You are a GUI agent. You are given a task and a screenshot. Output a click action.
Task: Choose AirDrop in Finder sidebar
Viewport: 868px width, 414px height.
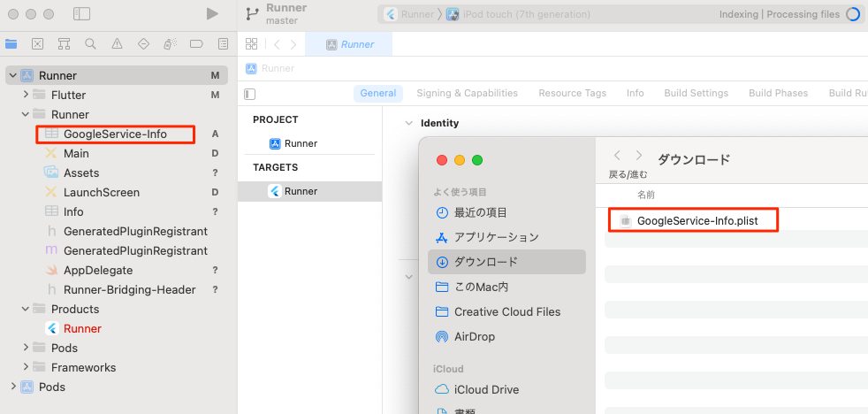click(x=474, y=336)
